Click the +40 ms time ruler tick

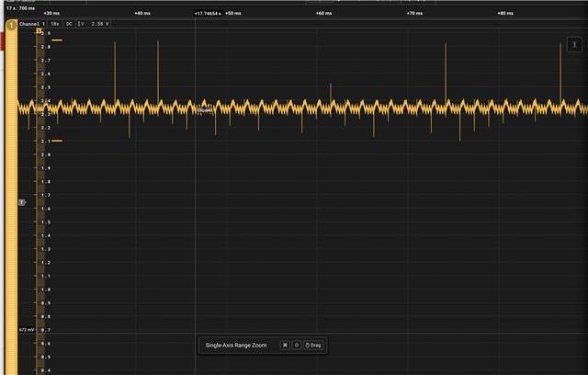coord(142,13)
